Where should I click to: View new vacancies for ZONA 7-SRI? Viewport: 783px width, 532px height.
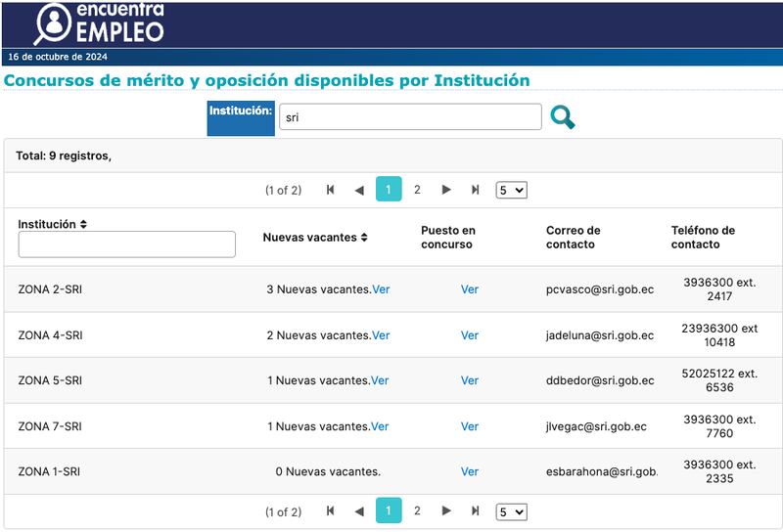(x=380, y=426)
